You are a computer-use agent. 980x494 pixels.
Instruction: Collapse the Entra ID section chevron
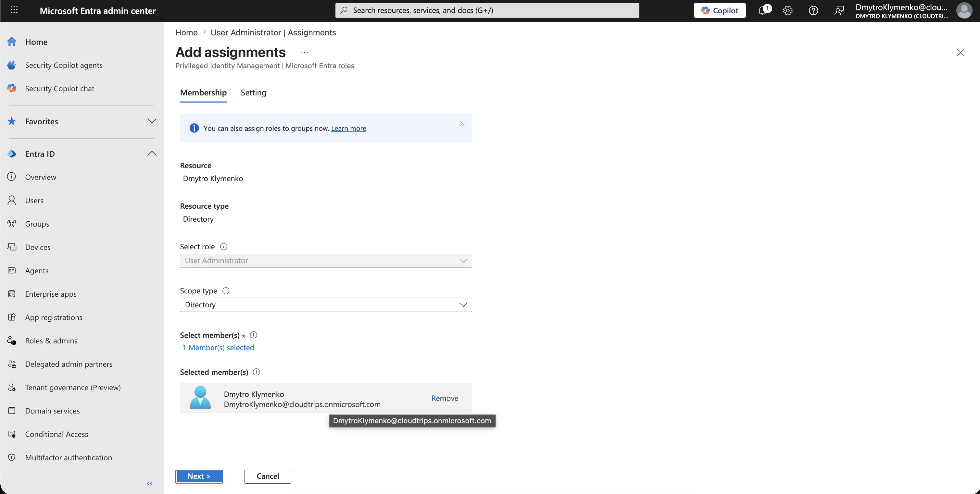(x=152, y=154)
